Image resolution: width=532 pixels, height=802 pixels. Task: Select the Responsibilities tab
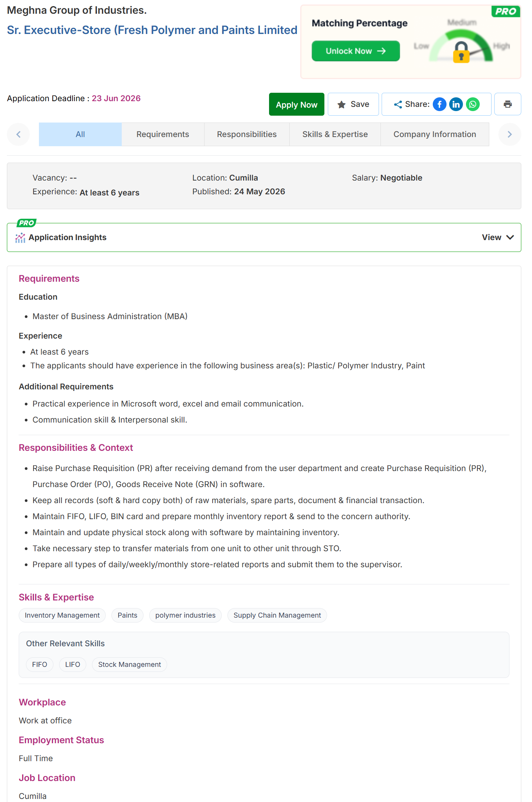(247, 134)
